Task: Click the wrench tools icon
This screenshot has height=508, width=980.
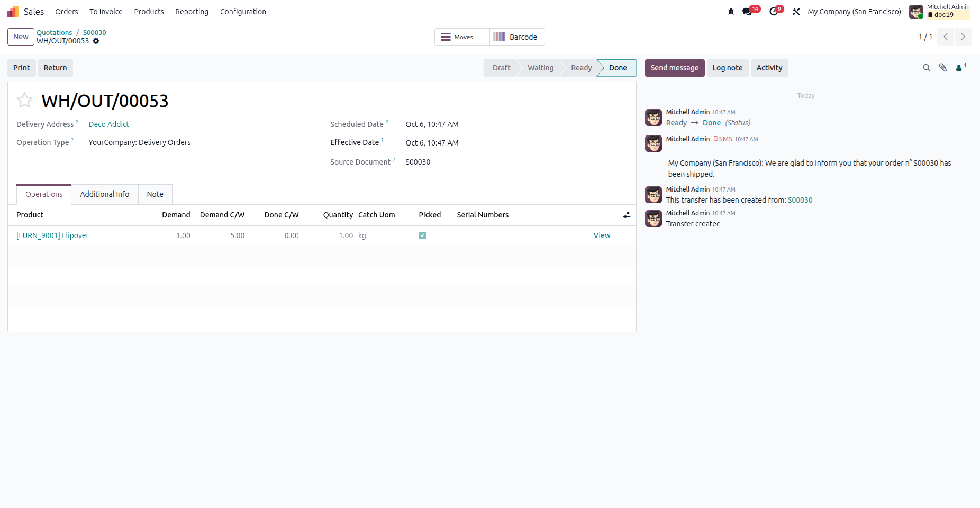Action: coord(796,12)
